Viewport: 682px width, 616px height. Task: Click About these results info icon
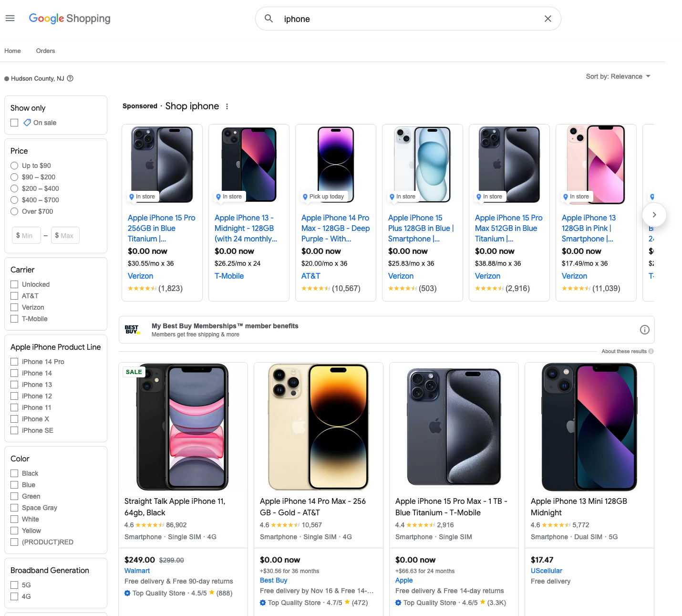click(651, 351)
